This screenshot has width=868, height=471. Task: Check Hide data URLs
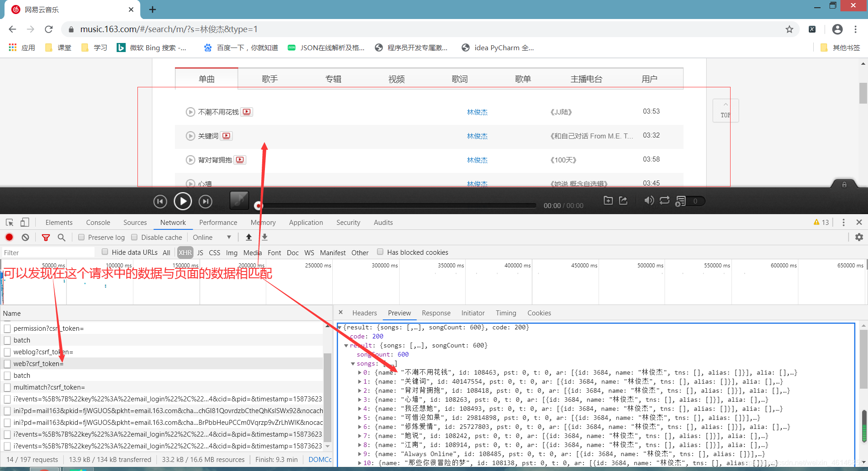(105, 252)
